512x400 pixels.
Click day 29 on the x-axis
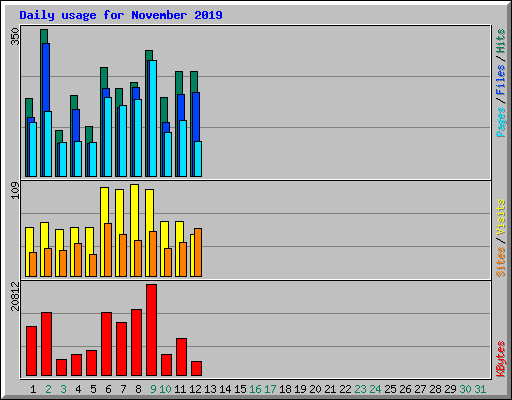tap(450, 389)
